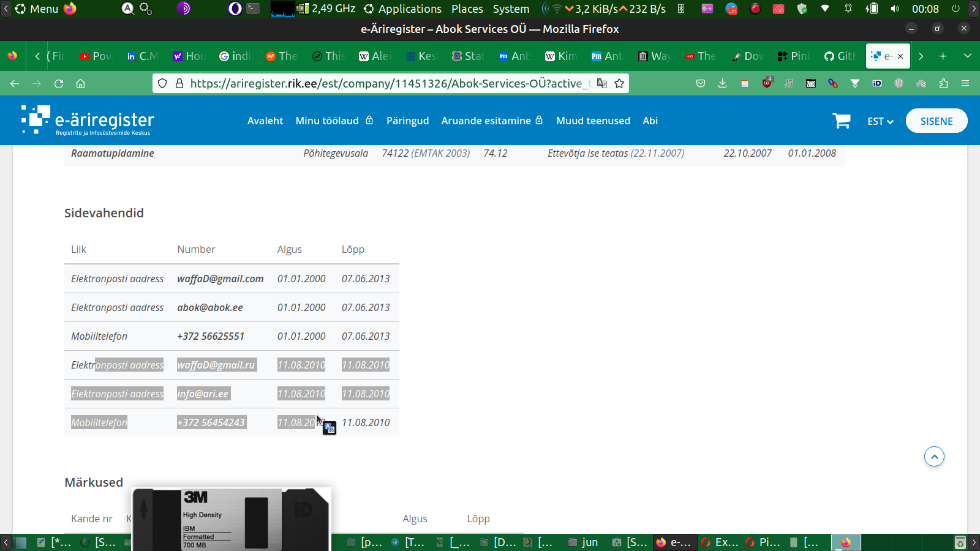Open the Abi help menu item
This screenshot has height=551, width=980.
click(650, 121)
